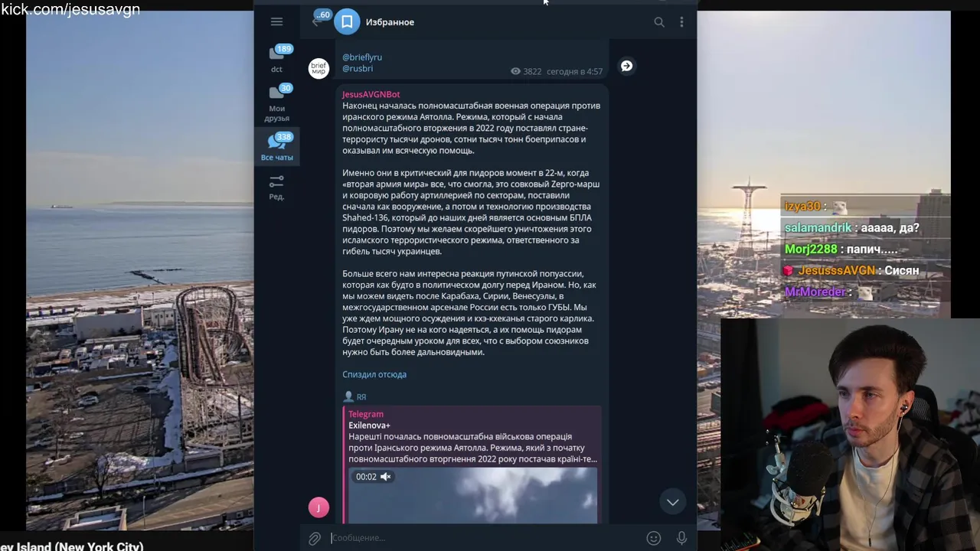Click the views eye icon showing 3822
Screen dimensions: 980x551
tap(515, 71)
